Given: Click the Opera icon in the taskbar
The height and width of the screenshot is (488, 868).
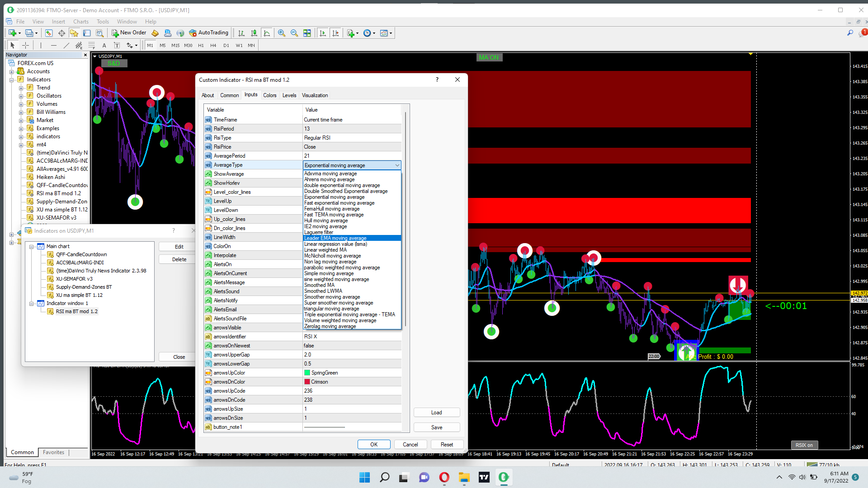Looking at the screenshot, I should tap(444, 477).
